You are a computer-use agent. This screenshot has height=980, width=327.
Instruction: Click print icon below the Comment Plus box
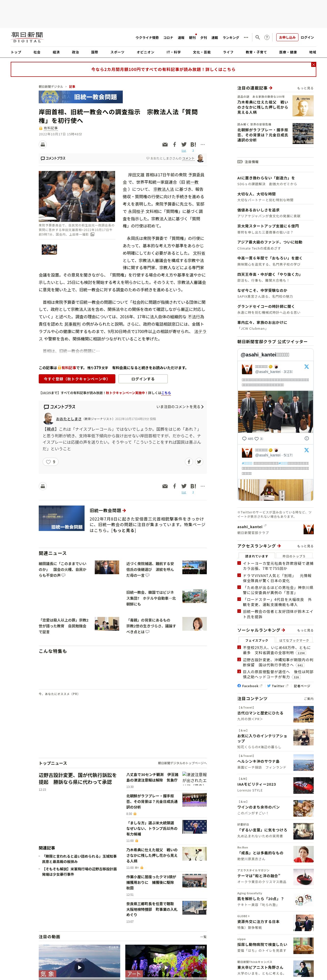click(43, 486)
